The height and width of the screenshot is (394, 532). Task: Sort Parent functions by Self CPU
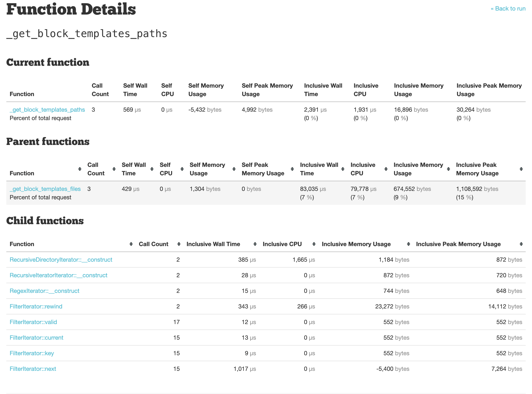pyautogui.click(x=166, y=169)
